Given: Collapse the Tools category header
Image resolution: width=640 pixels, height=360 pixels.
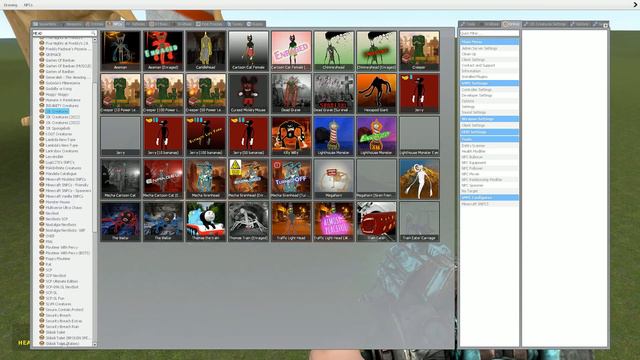Looking at the screenshot, I should (489, 139).
